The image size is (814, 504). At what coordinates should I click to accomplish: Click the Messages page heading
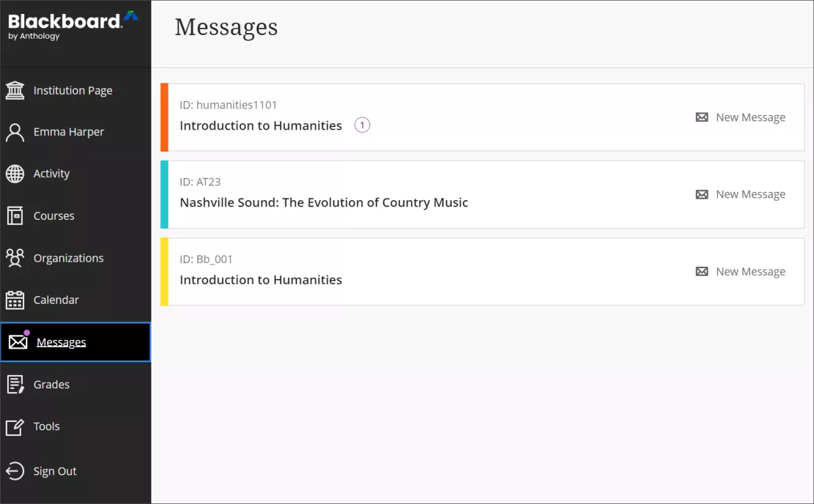pos(226,27)
